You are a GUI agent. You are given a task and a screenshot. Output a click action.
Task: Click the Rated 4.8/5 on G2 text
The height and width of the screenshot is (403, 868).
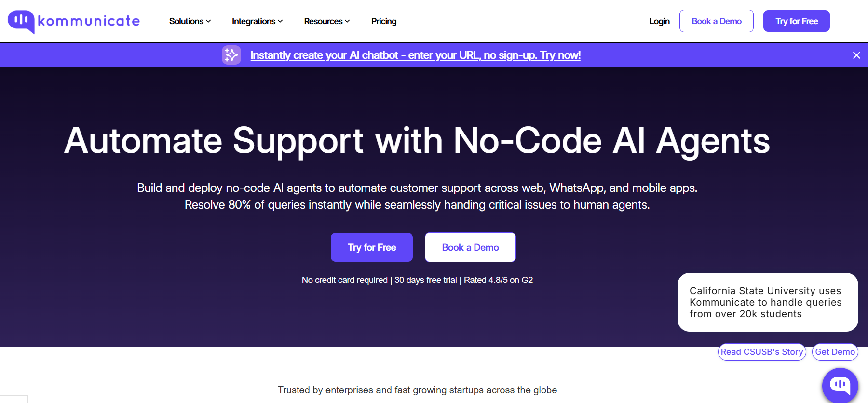point(498,280)
